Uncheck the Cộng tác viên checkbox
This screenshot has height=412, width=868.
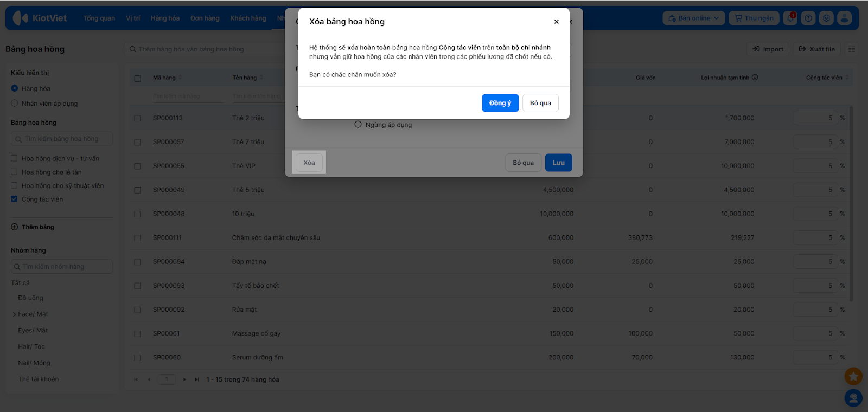(15, 199)
